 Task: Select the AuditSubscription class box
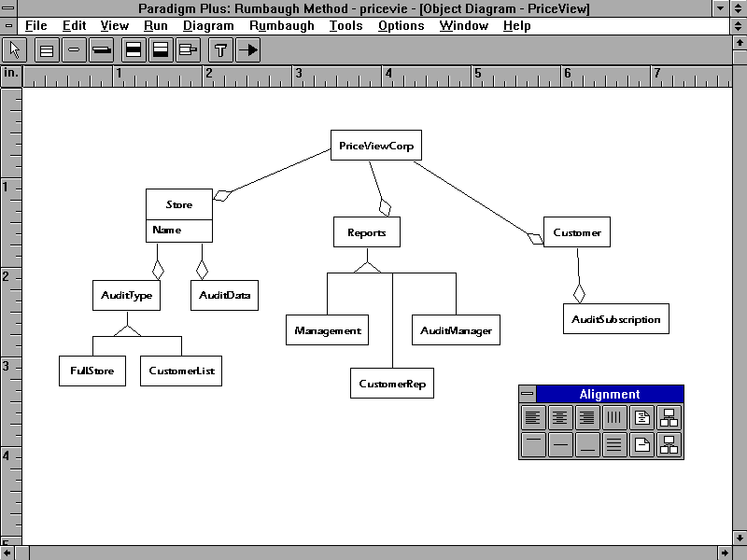(615, 319)
